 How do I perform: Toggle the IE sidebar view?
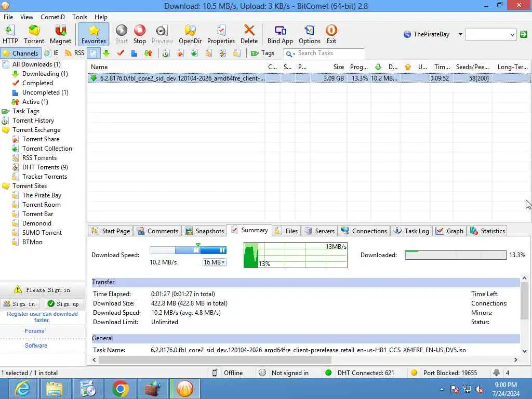(51, 54)
